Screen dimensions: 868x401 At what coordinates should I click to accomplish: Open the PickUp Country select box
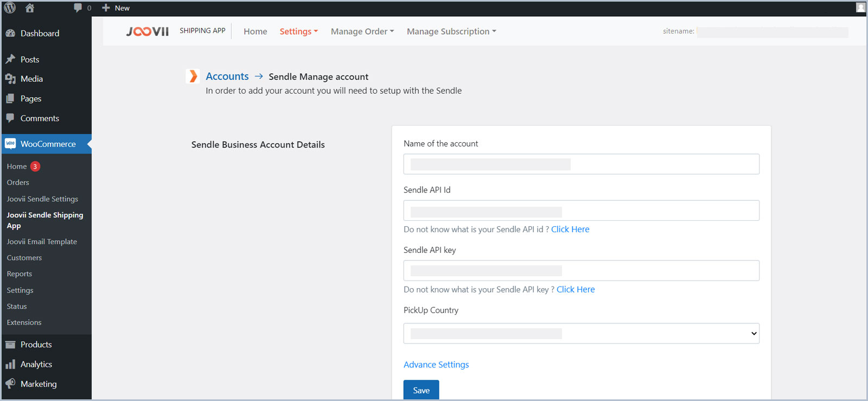click(581, 333)
